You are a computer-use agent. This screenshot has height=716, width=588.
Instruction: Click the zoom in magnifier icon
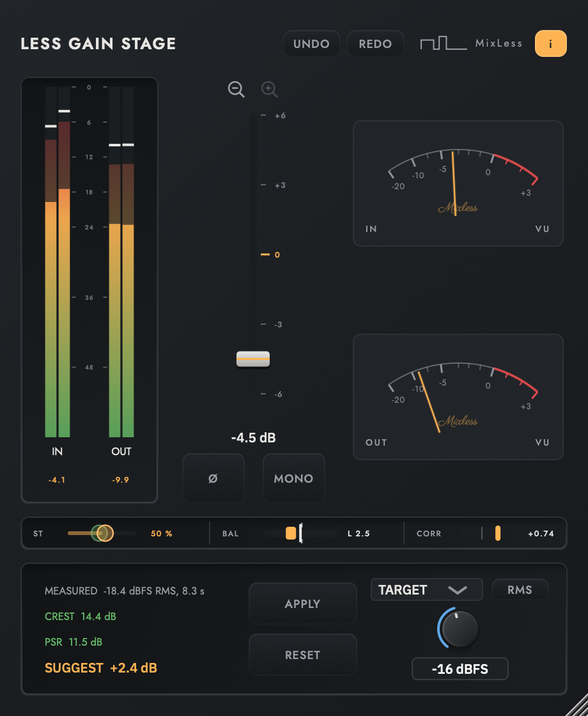269,89
